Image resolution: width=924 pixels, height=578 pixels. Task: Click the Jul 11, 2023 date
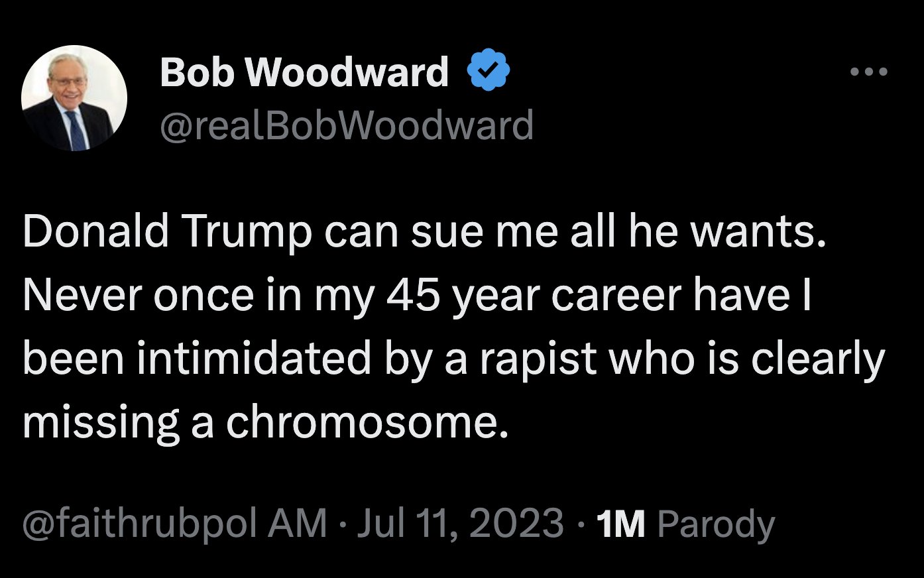(461, 523)
